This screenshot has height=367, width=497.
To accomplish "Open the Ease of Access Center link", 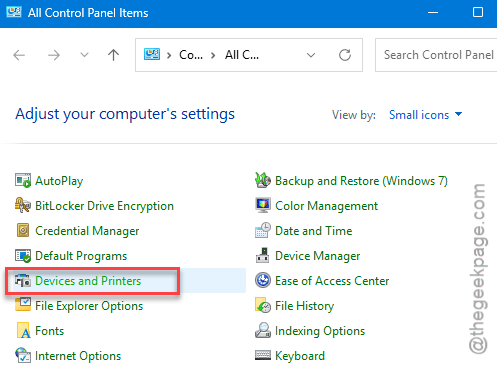I will coord(332,281).
